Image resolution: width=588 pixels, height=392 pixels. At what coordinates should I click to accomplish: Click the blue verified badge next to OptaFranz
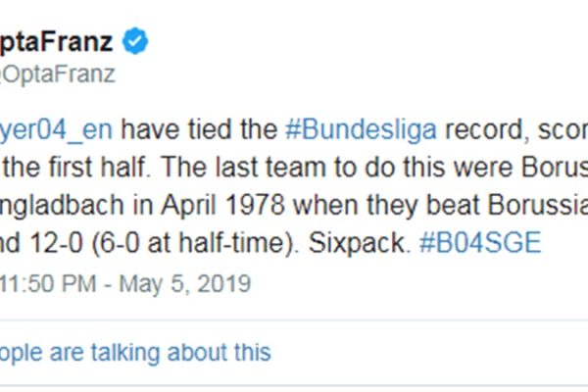click(136, 40)
